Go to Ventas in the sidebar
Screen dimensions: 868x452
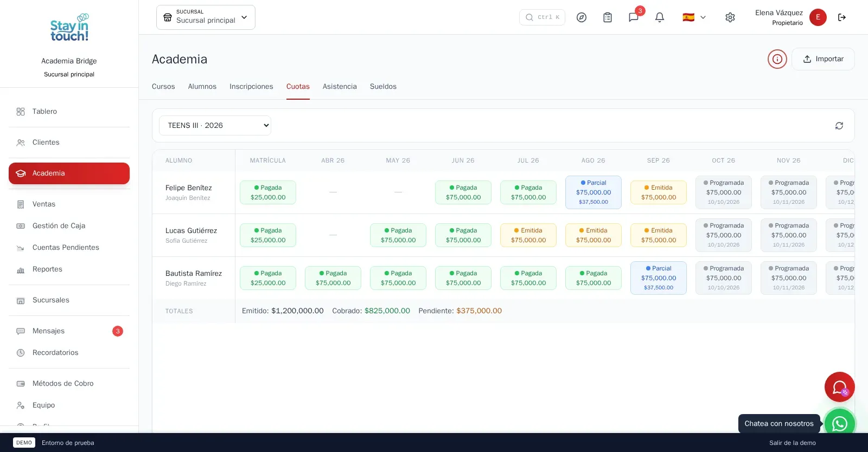point(69,204)
